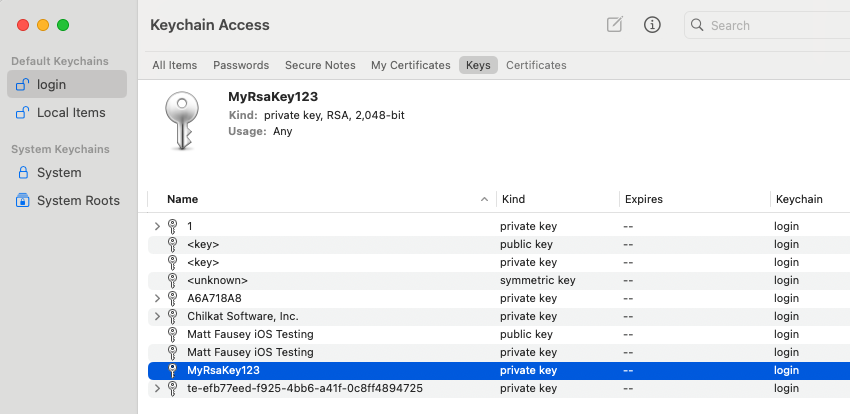
Task: Click the compose new keychain item icon
Action: [615, 25]
